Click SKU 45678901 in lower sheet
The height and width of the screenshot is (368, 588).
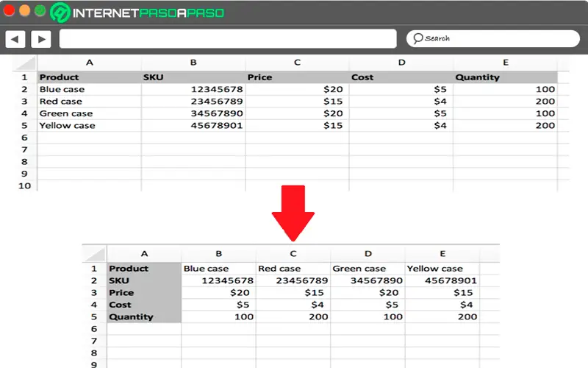coord(442,281)
